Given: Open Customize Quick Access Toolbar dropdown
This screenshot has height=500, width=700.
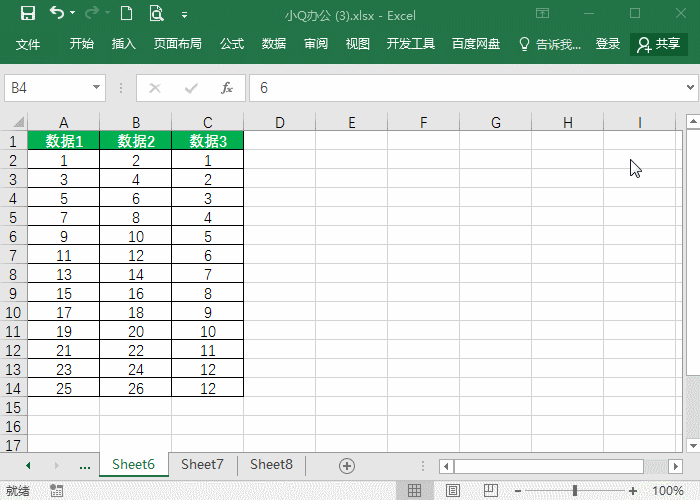Looking at the screenshot, I should click(184, 15).
